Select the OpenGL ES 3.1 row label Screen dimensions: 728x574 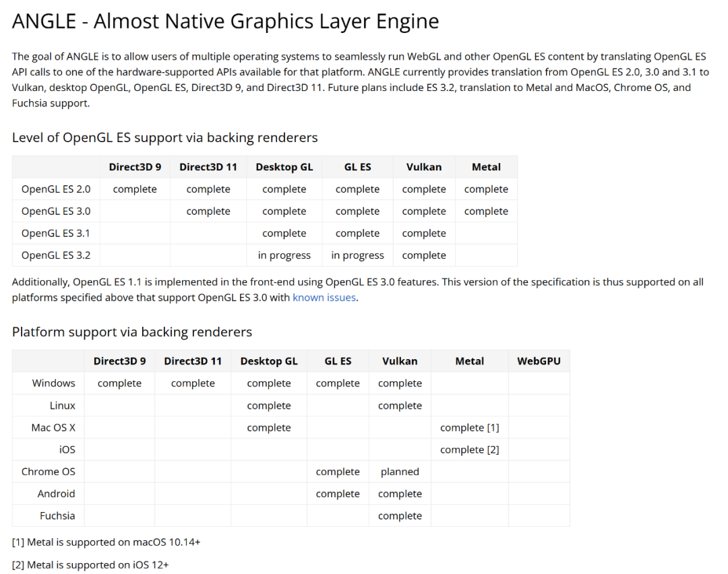coord(56,233)
